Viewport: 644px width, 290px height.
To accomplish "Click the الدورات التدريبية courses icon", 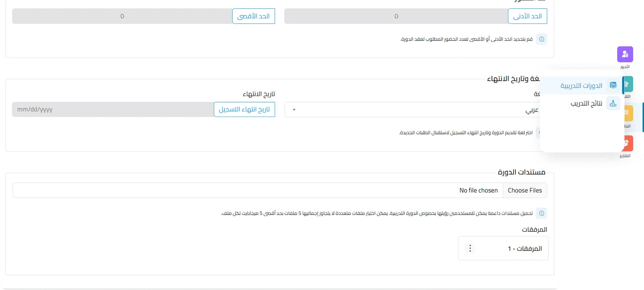I will pos(613,85).
